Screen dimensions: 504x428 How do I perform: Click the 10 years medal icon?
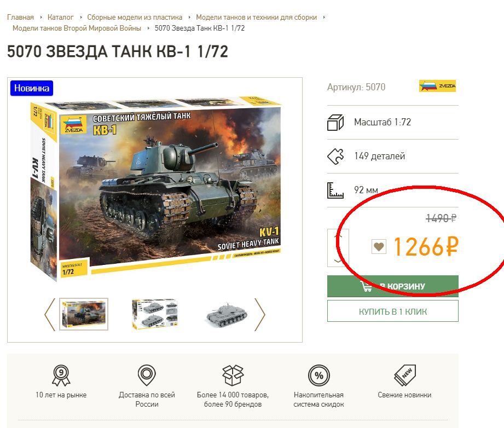(x=61, y=375)
